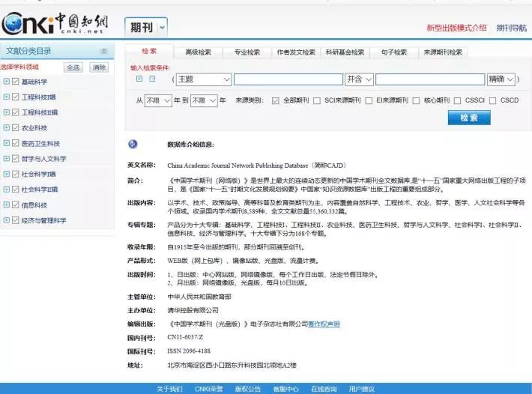The height and width of the screenshot is (394, 532).
Task: Open 用户建议 in the footer
Action: coord(362,389)
